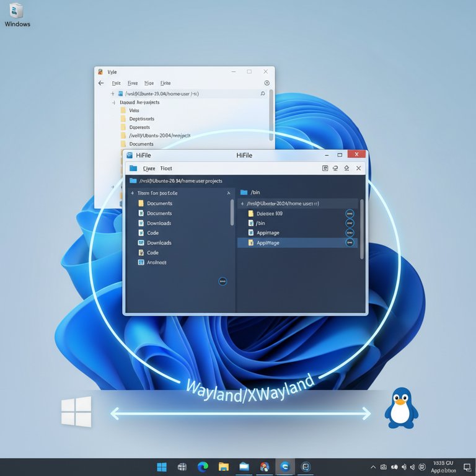Open the Fivee menu in Vyle

click(x=133, y=83)
